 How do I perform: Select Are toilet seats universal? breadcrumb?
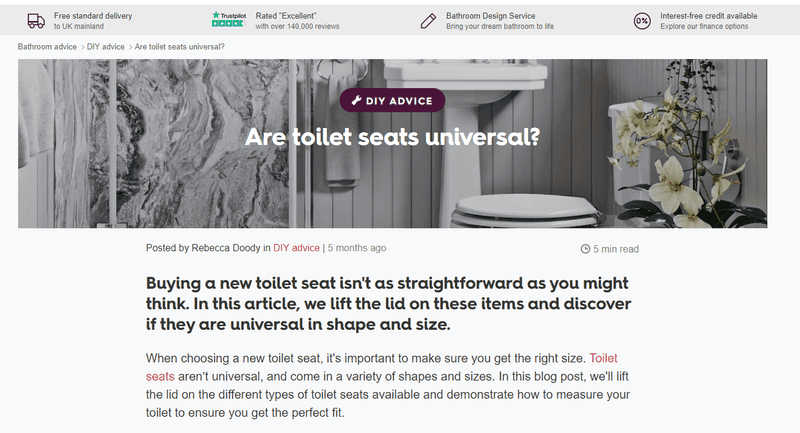(180, 47)
